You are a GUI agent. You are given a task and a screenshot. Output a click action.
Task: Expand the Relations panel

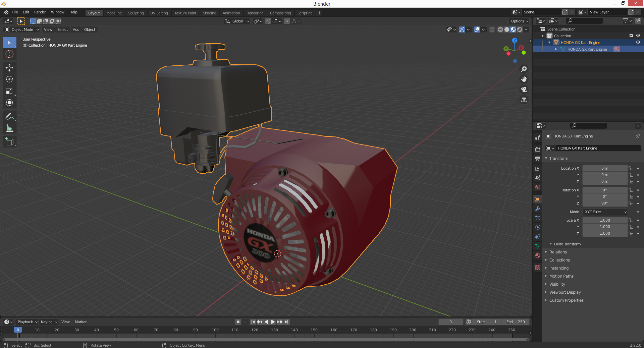coord(558,252)
